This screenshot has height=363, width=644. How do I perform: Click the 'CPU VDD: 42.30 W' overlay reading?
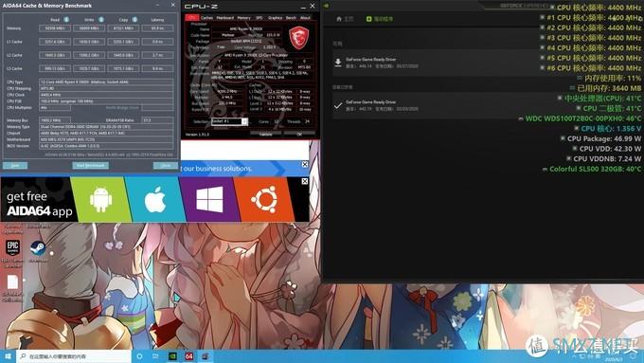click(x=607, y=149)
